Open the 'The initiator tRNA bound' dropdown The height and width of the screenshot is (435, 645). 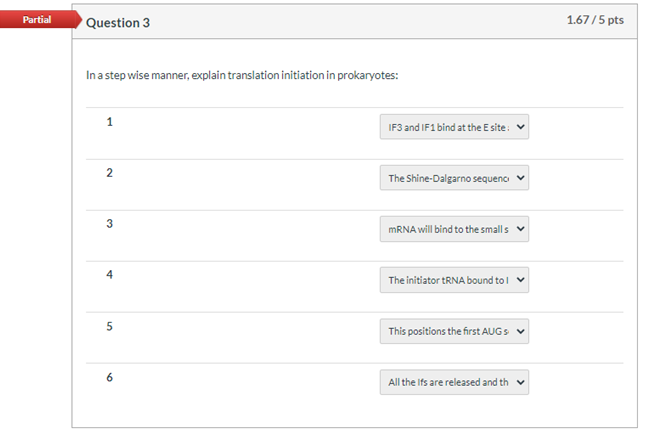[x=454, y=281]
